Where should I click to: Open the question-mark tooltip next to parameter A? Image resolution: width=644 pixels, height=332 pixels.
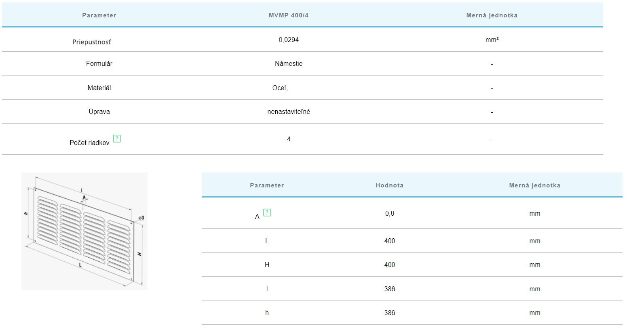click(267, 212)
